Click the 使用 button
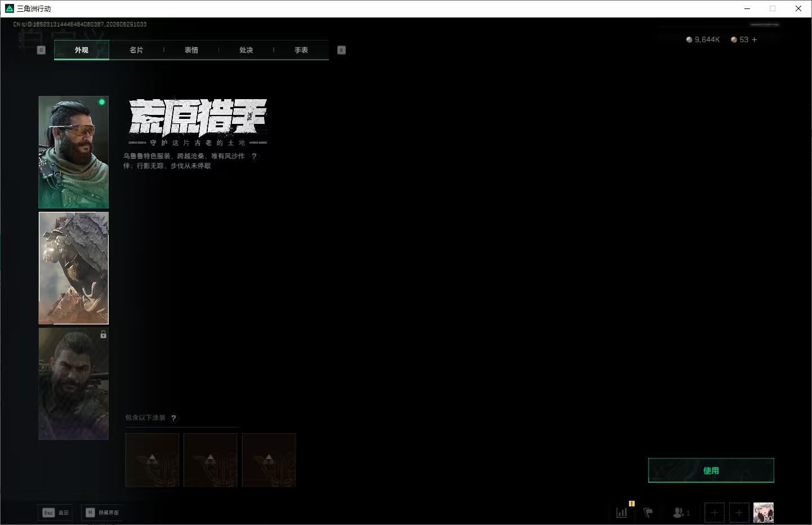Screen dimensions: 812x525 (711, 470)
